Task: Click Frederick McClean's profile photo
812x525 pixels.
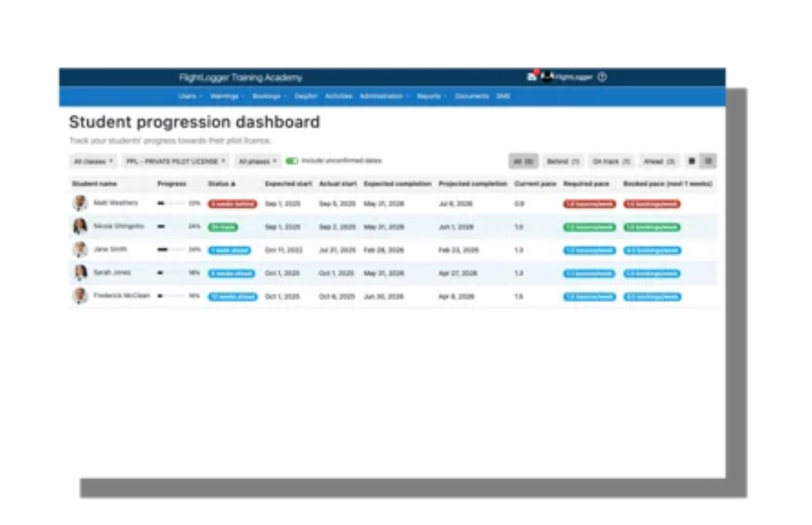Action: pos(80,296)
